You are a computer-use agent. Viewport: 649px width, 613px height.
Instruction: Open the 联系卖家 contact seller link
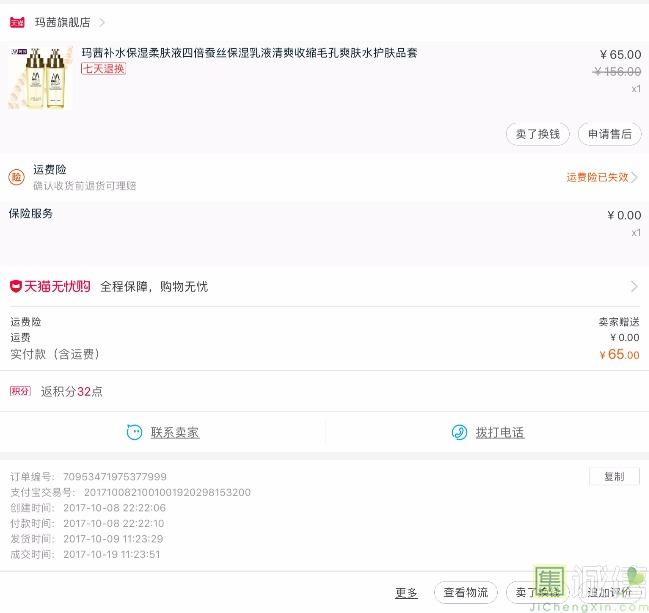pyautogui.click(x=175, y=433)
